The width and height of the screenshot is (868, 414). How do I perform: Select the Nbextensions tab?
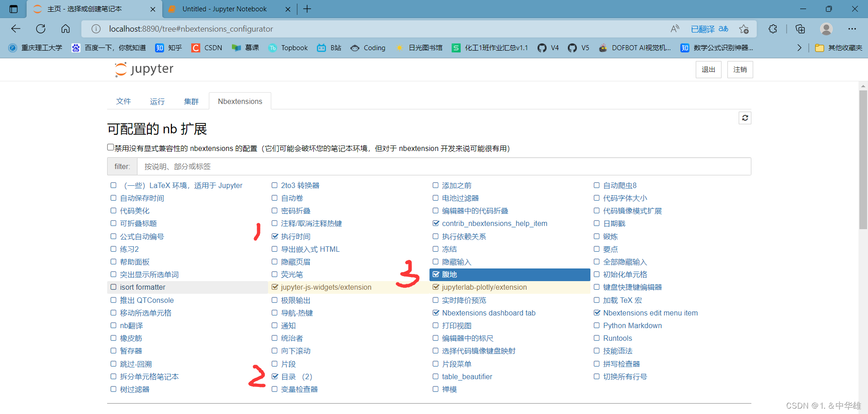tap(240, 101)
